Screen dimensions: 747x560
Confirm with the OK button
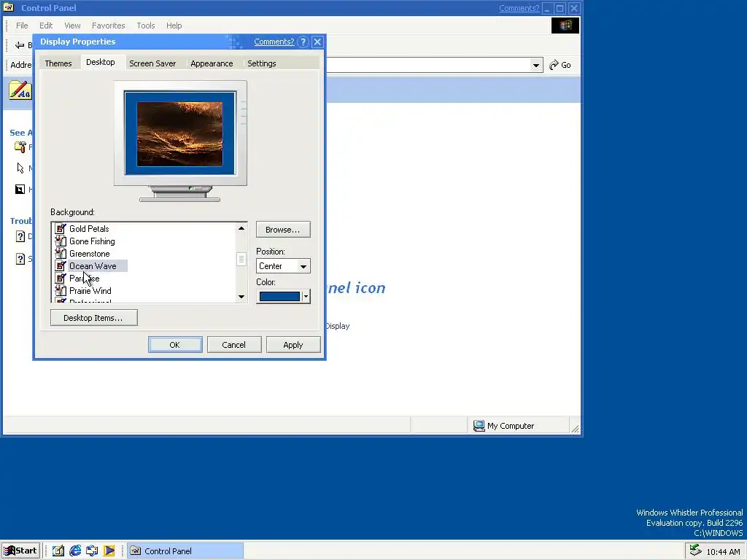[x=175, y=345]
